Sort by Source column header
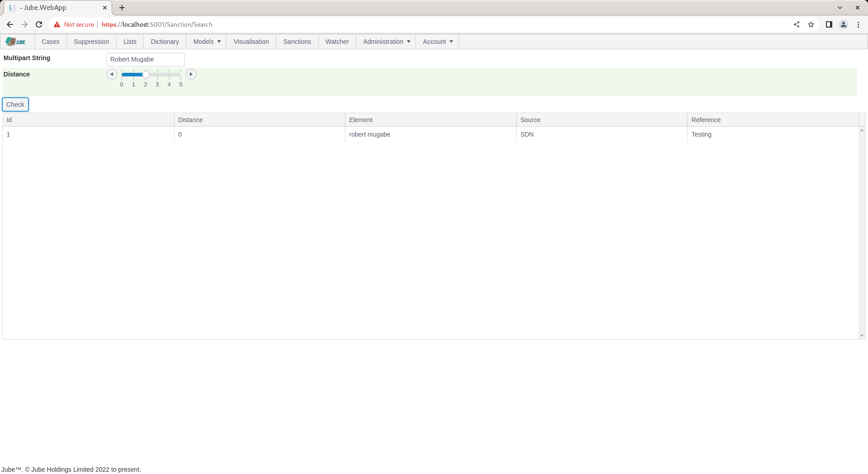 pyautogui.click(x=602, y=120)
